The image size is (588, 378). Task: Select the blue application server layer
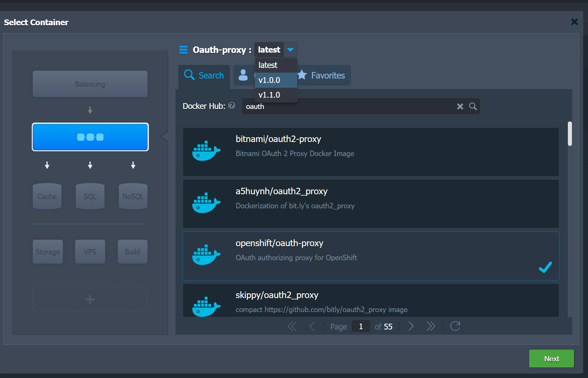pyautogui.click(x=90, y=137)
